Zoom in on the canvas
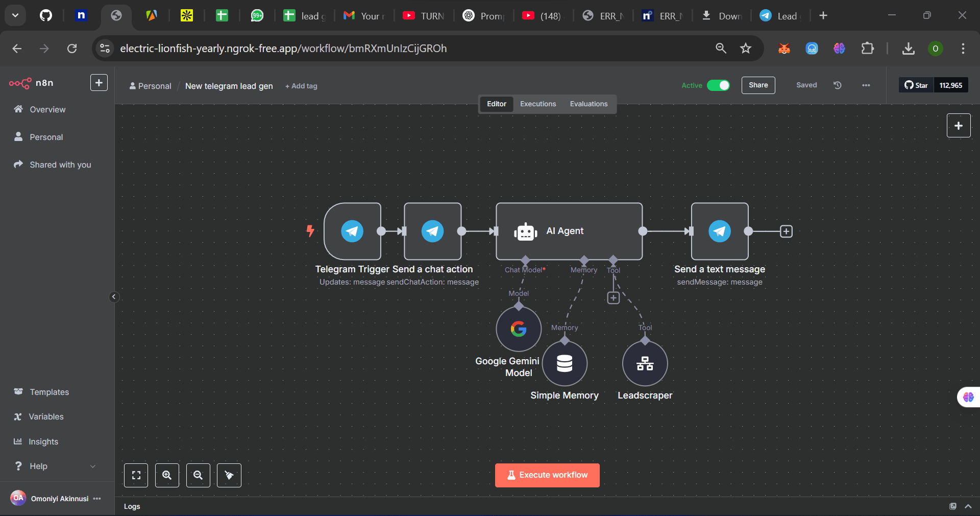 click(167, 475)
